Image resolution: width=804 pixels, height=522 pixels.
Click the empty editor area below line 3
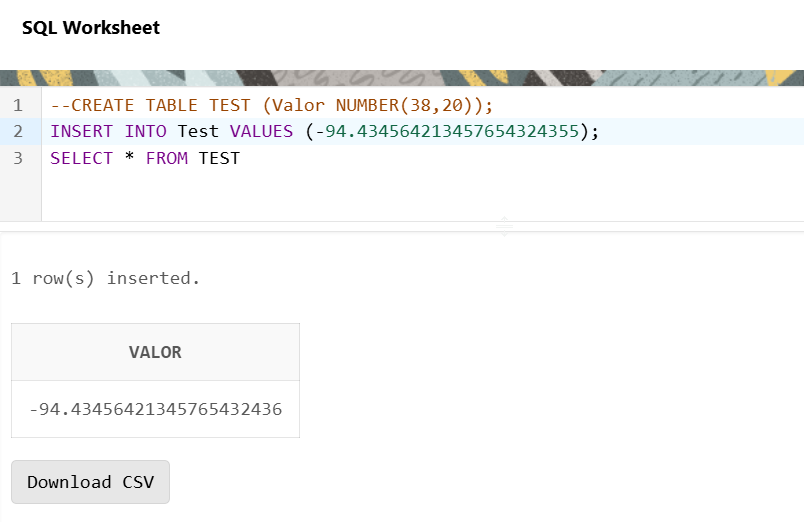coord(400,195)
